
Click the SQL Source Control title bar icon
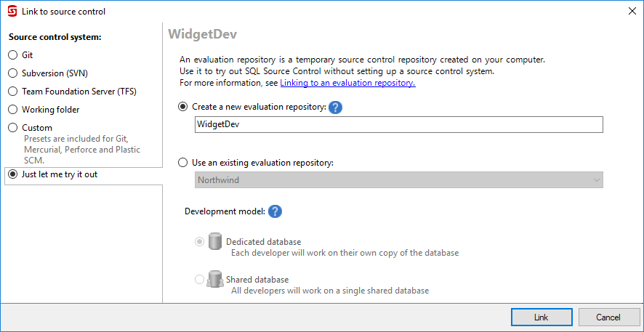click(12, 11)
